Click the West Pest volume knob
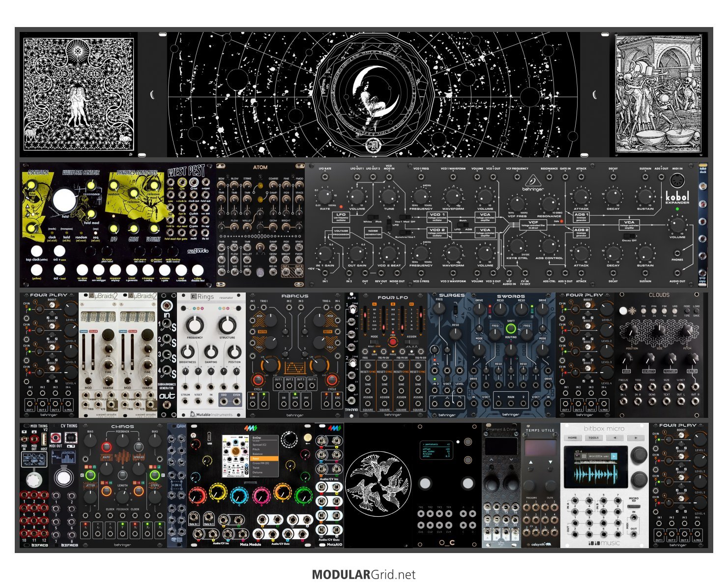 pos(154,228)
